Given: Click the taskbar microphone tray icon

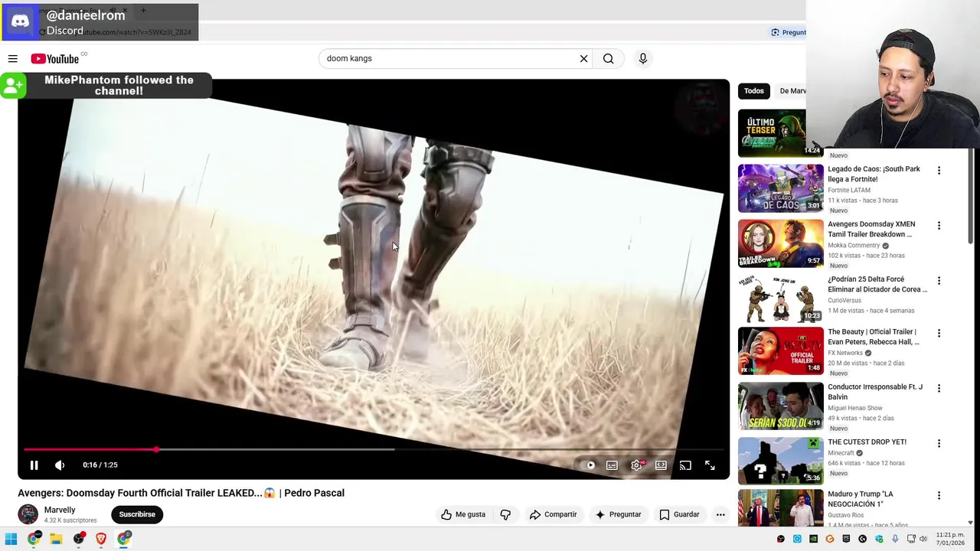Looking at the screenshot, I should pyautogui.click(x=895, y=539).
